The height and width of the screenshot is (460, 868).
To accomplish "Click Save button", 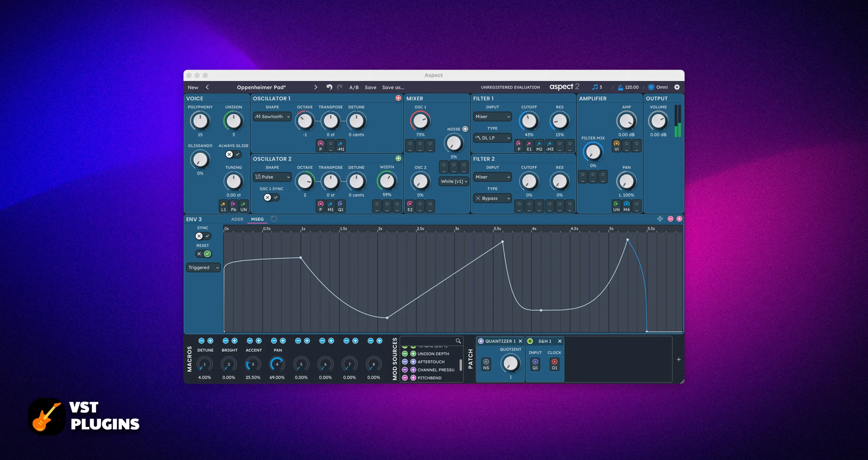I will coord(370,87).
